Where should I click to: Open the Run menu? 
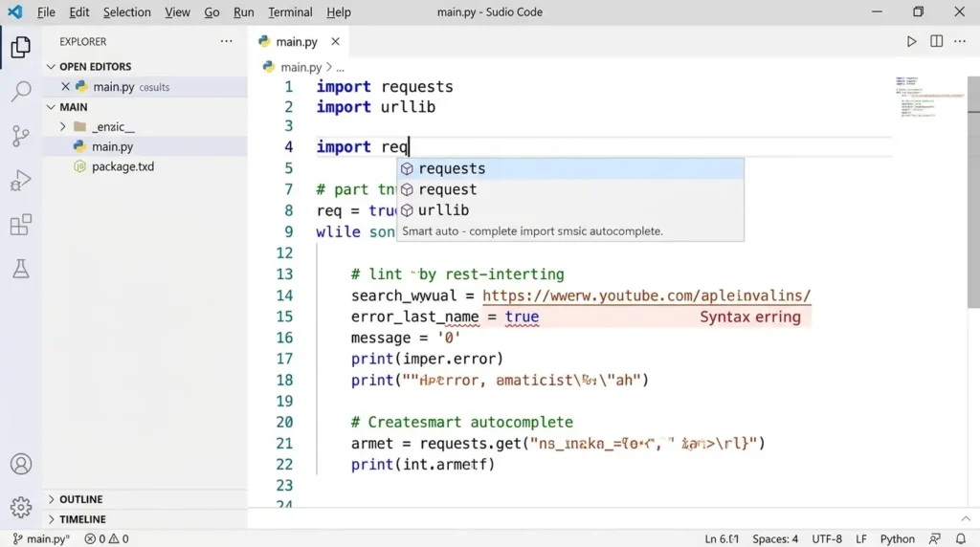pos(244,11)
